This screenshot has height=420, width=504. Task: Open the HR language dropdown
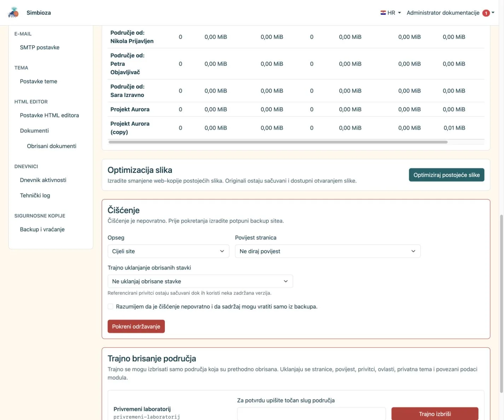point(391,13)
